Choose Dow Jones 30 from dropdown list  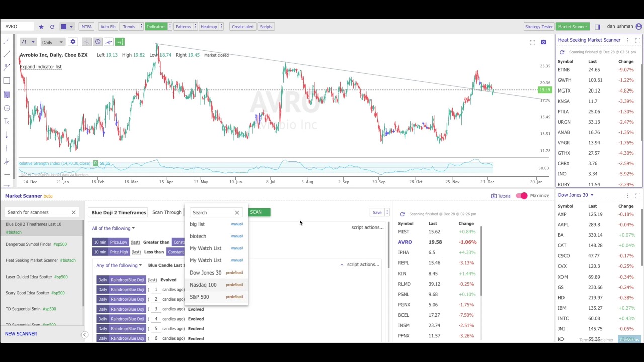point(216,273)
